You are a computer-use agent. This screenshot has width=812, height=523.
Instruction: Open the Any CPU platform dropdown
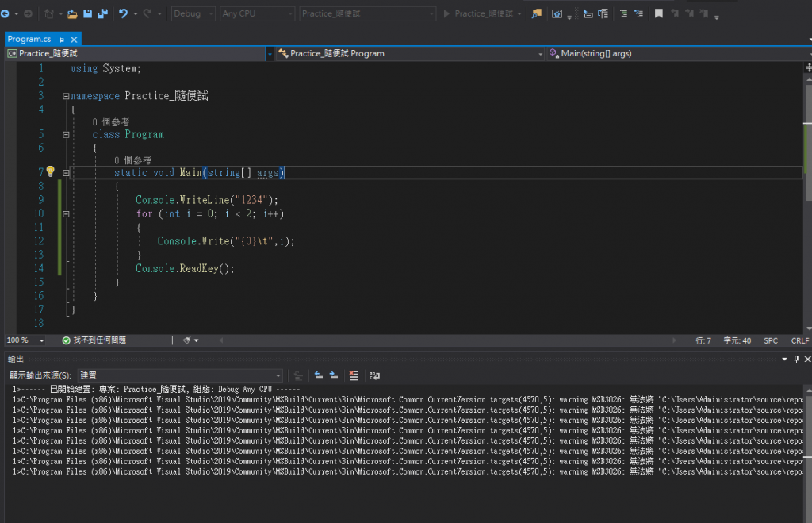(x=257, y=13)
